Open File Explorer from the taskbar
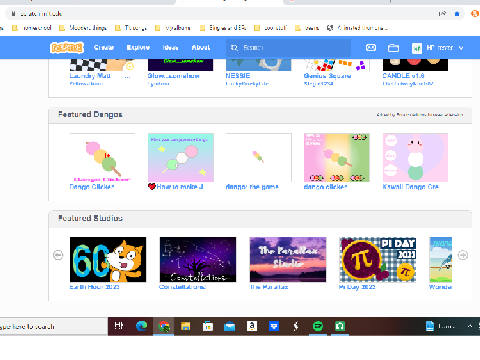480x360 pixels. (185, 326)
